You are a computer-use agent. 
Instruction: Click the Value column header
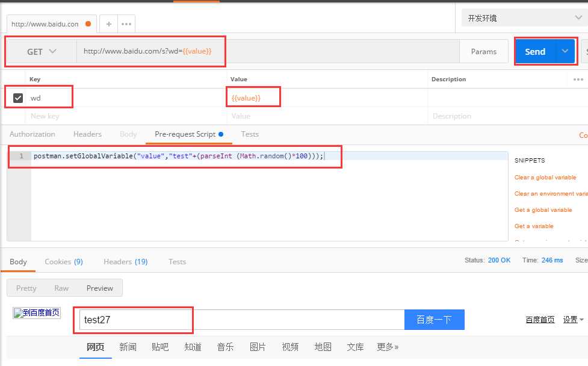click(x=238, y=79)
